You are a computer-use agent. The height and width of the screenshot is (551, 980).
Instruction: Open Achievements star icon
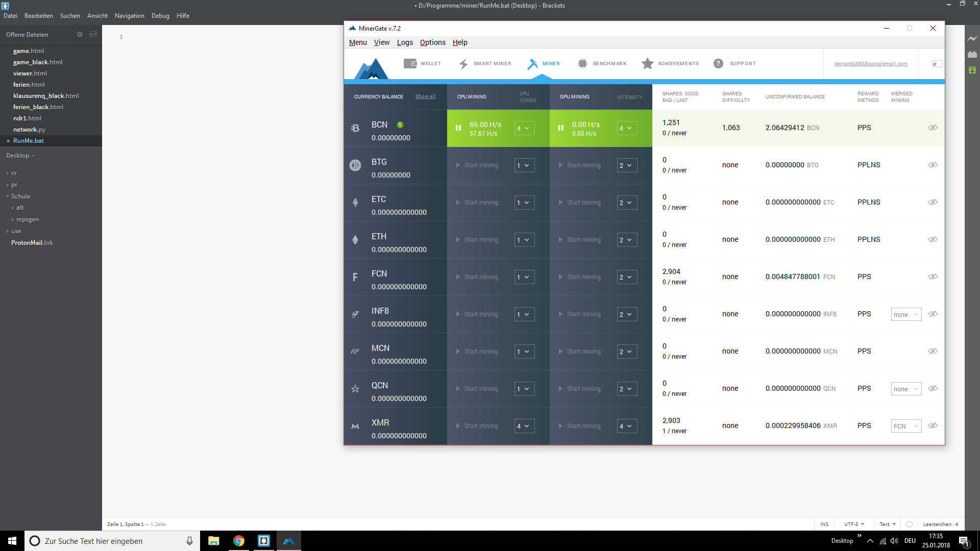(x=647, y=64)
